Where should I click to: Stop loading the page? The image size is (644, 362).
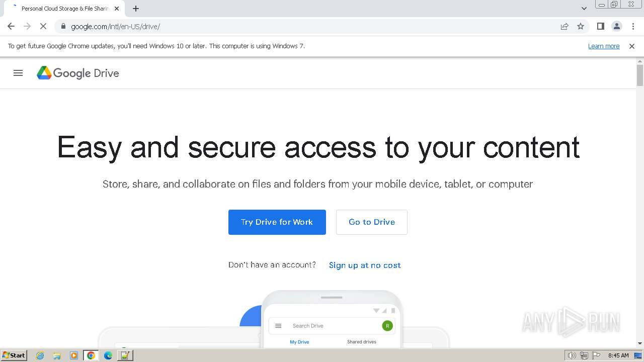[43, 26]
